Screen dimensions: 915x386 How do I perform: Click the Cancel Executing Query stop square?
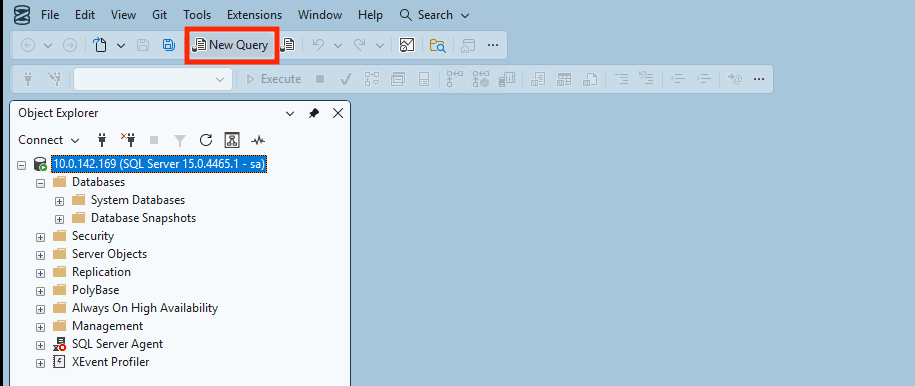320,79
